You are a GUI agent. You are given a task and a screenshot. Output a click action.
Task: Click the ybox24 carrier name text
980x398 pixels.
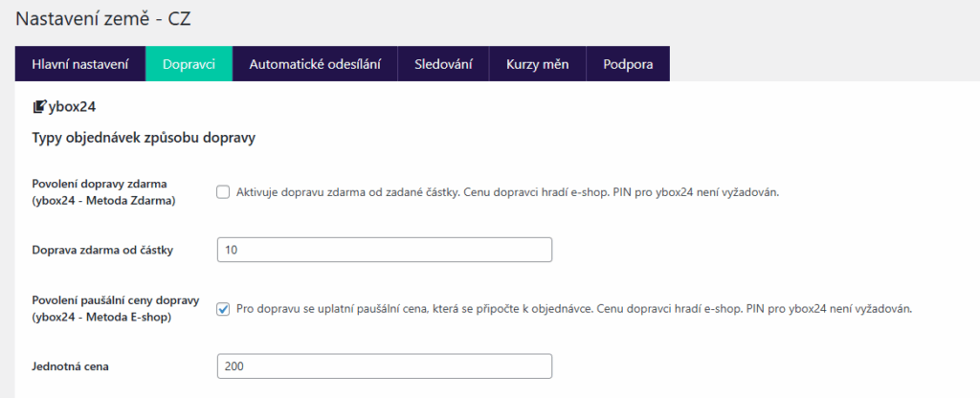pyautogui.click(x=73, y=106)
